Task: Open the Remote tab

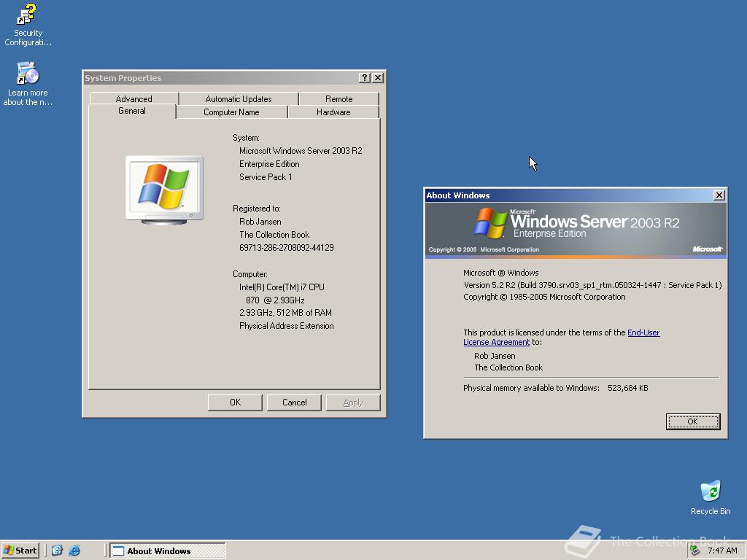Action: [339, 98]
